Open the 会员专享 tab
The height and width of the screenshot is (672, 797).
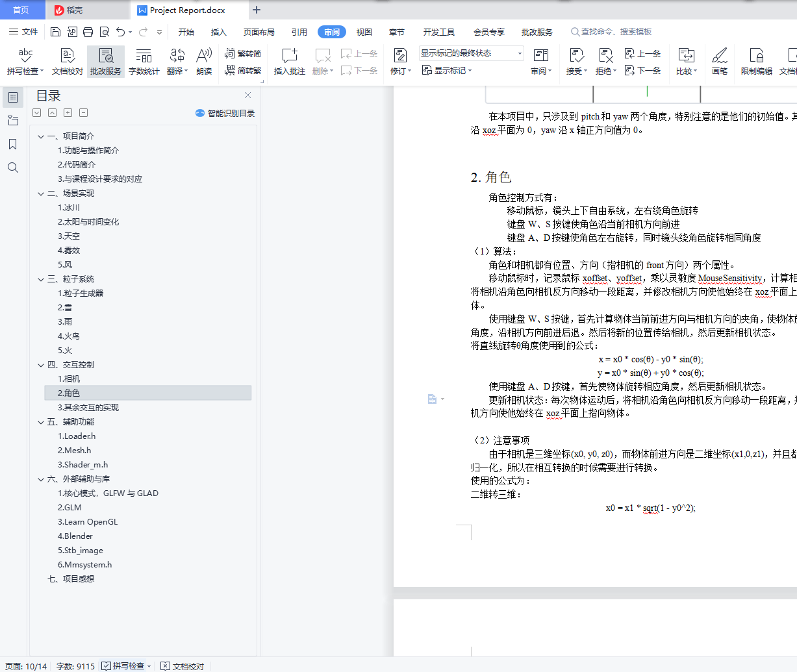489,32
